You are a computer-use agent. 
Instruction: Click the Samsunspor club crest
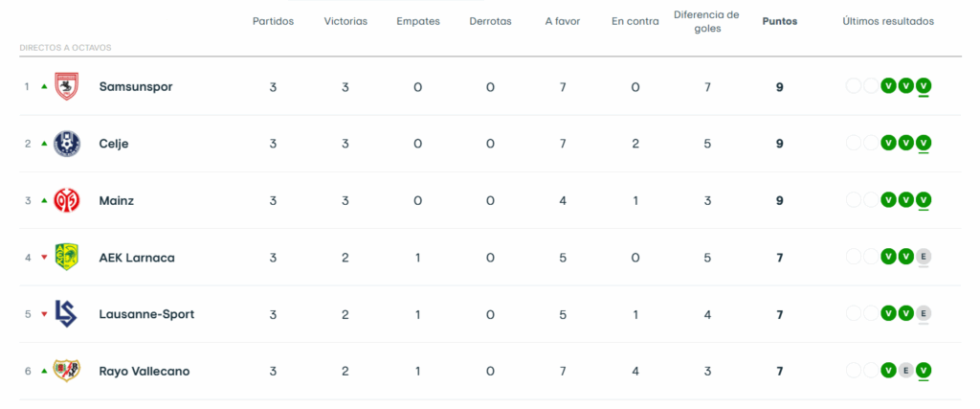(66, 87)
